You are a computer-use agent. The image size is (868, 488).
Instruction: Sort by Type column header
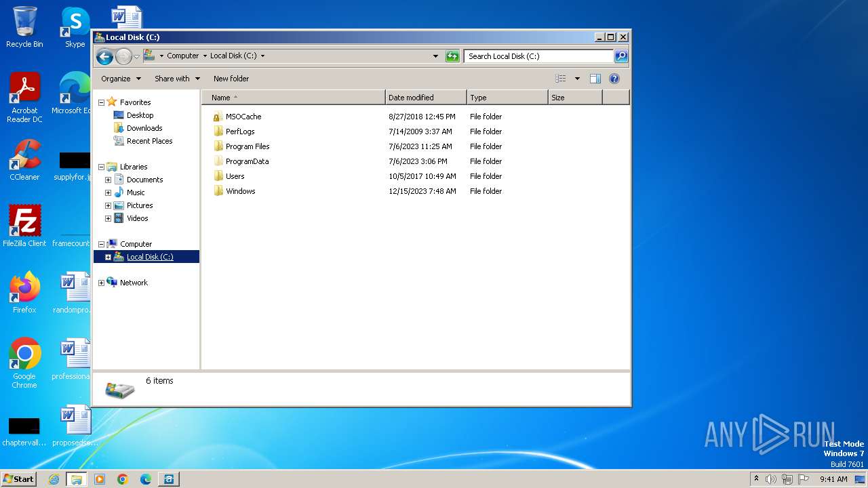point(507,98)
